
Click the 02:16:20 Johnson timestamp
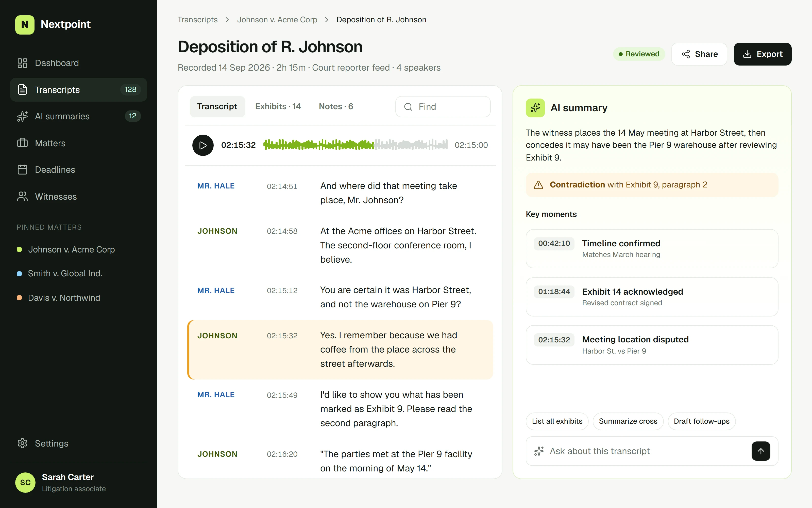[x=282, y=454]
